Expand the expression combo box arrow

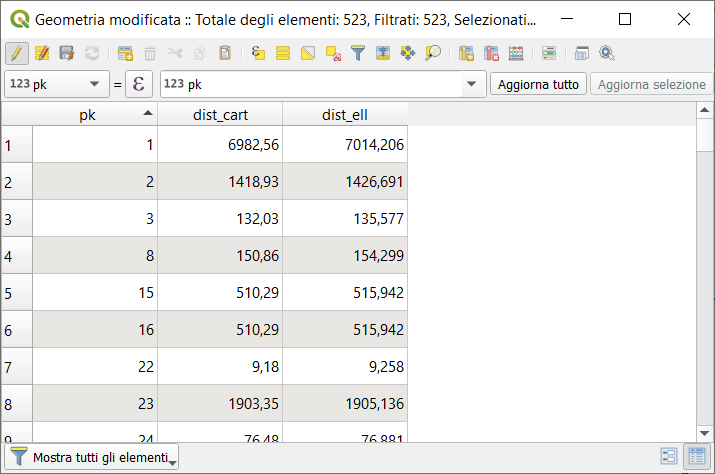(x=471, y=85)
